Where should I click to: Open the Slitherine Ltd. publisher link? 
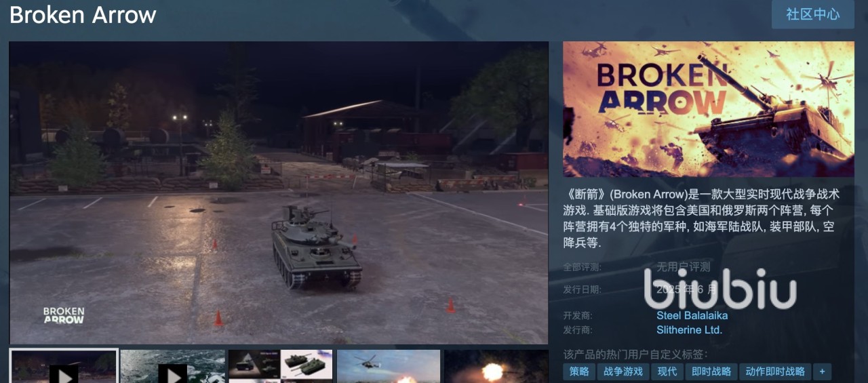[689, 330]
